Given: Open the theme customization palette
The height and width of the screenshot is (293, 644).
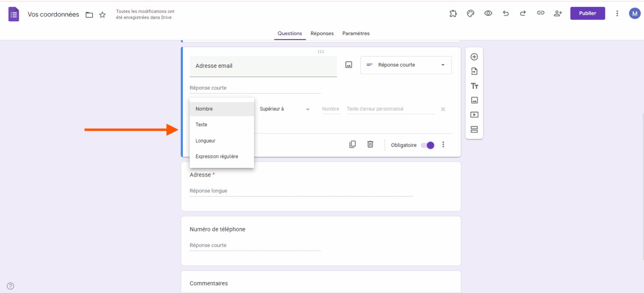Looking at the screenshot, I should pyautogui.click(x=470, y=13).
